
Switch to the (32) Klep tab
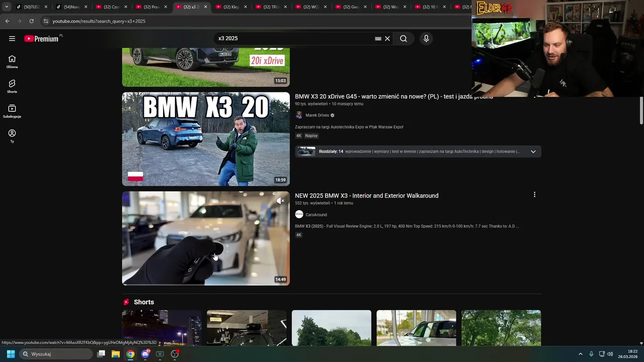tap(231, 7)
